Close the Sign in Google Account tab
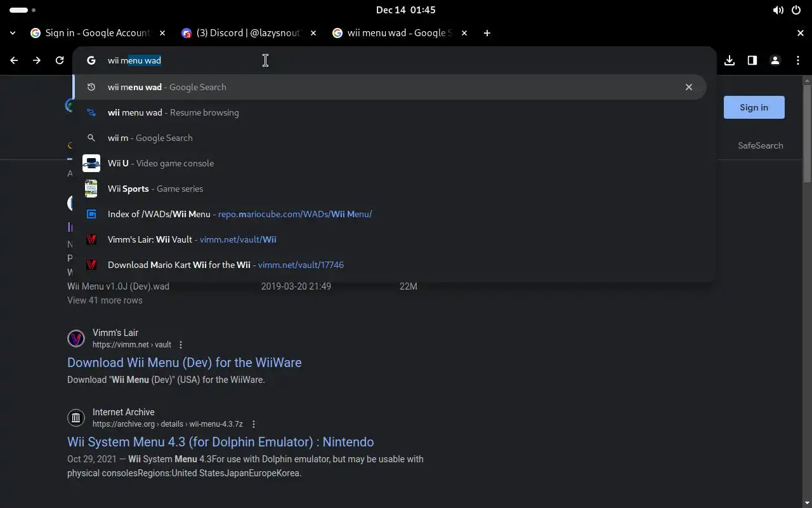The height and width of the screenshot is (508, 812). [162, 33]
